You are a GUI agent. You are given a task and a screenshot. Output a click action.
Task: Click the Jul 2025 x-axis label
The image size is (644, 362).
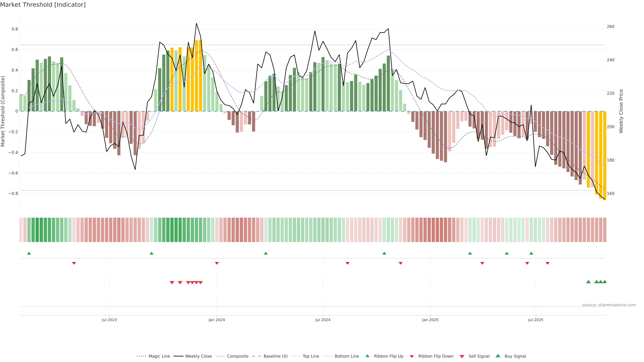(x=535, y=320)
